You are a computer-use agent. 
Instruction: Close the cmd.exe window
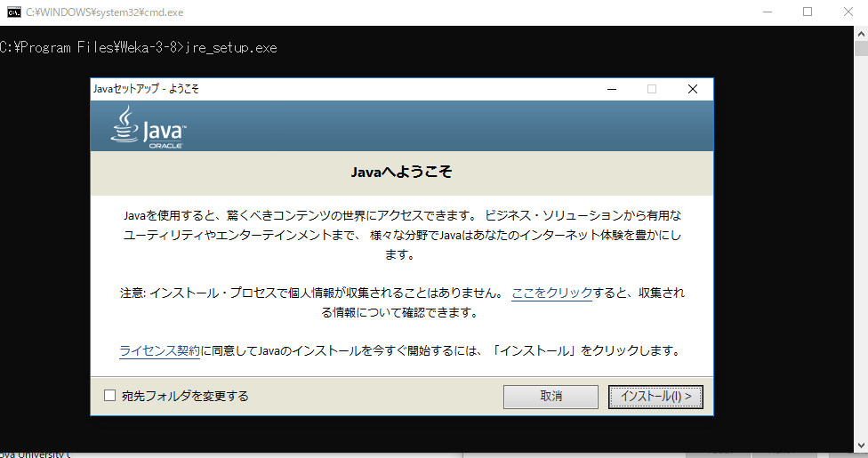tap(848, 12)
